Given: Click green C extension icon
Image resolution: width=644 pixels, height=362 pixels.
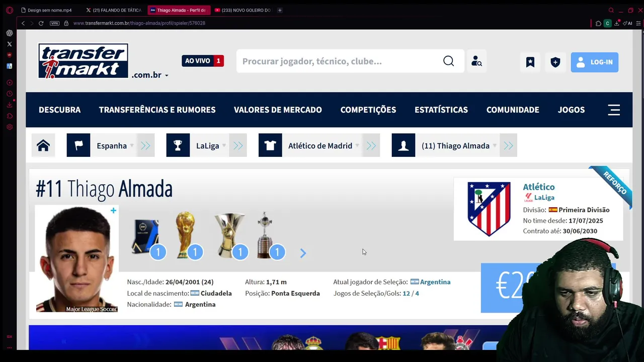Looking at the screenshot, I should click(x=607, y=23).
